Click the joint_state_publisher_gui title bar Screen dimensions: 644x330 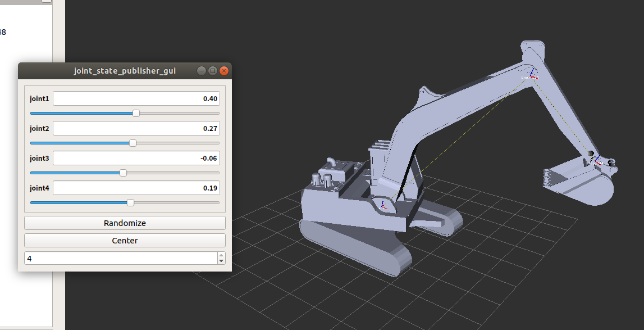(x=125, y=70)
